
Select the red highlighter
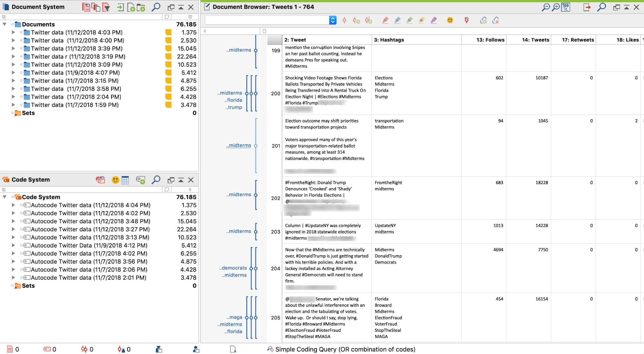[x=385, y=21]
